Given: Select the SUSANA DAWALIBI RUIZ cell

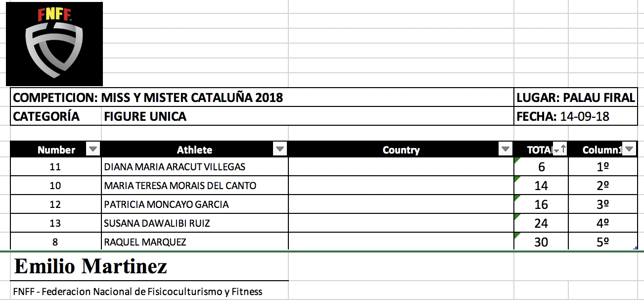Looking at the screenshot, I should 157,223.
